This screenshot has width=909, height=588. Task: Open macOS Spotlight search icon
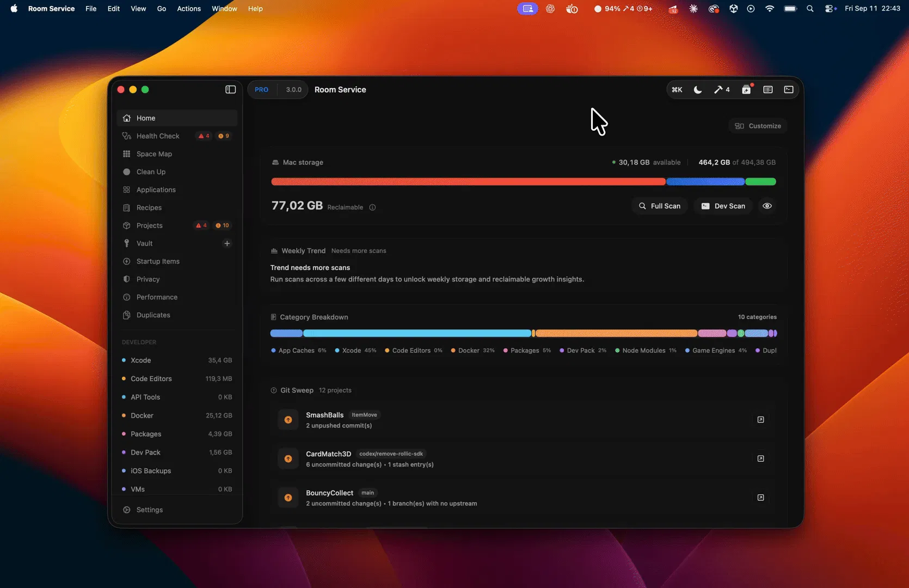pyautogui.click(x=810, y=9)
